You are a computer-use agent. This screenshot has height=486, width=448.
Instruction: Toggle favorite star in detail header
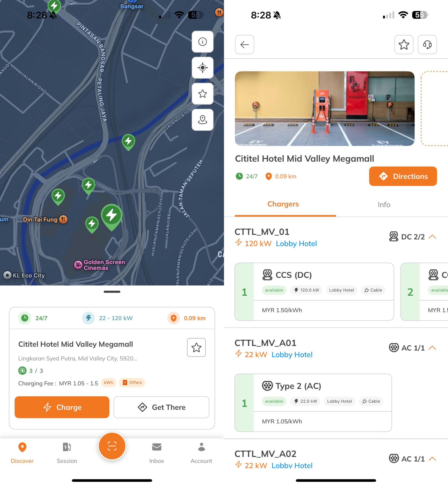[x=404, y=45]
